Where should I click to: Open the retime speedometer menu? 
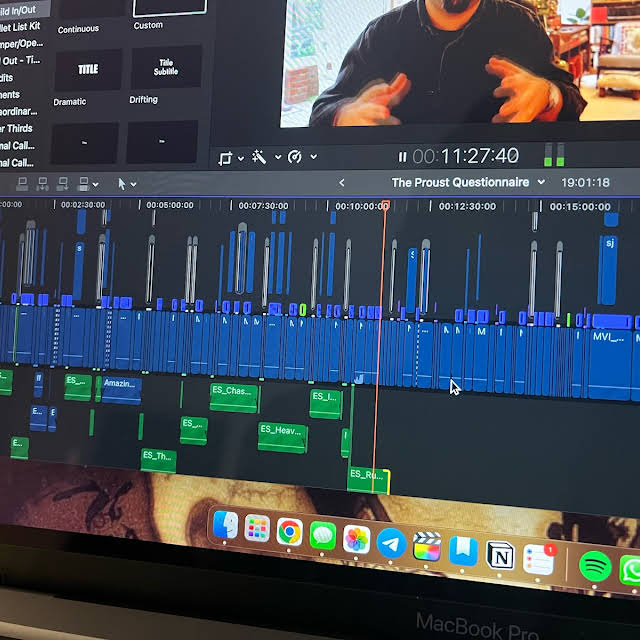295,157
